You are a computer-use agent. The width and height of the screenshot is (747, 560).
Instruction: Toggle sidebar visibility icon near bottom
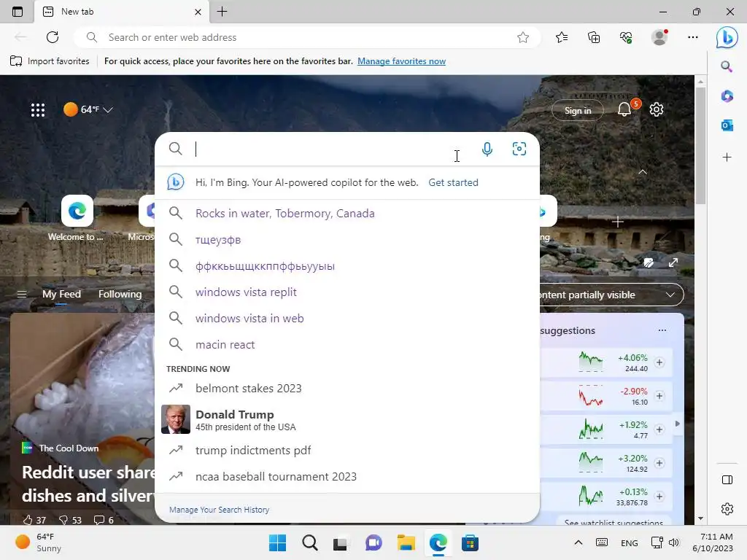[727, 480]
